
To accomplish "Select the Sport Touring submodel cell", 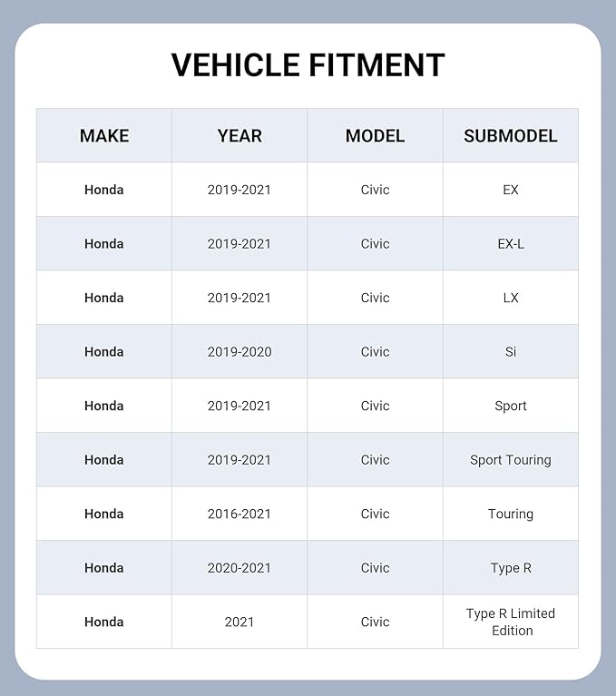I will (x=511, y=460).
